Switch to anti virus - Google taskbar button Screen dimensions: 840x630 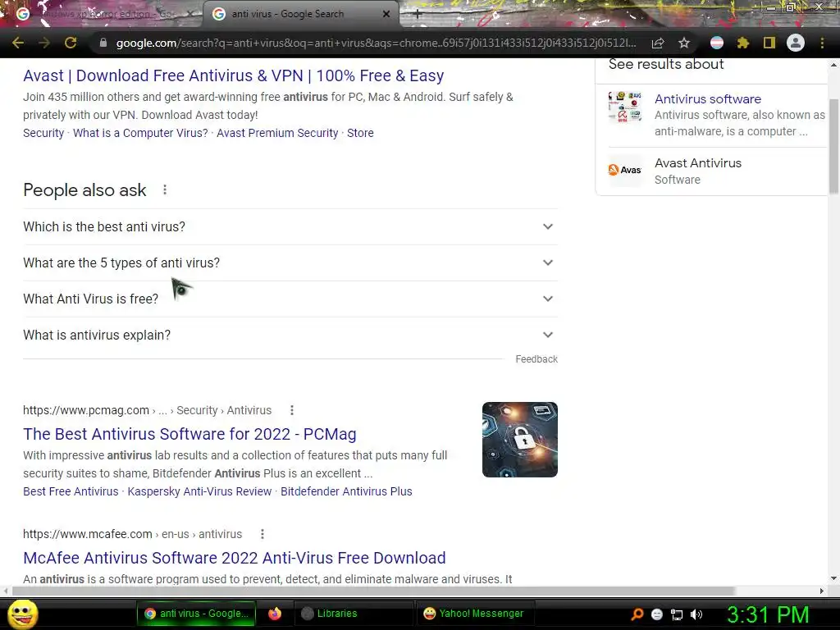(x=197, y=614)
